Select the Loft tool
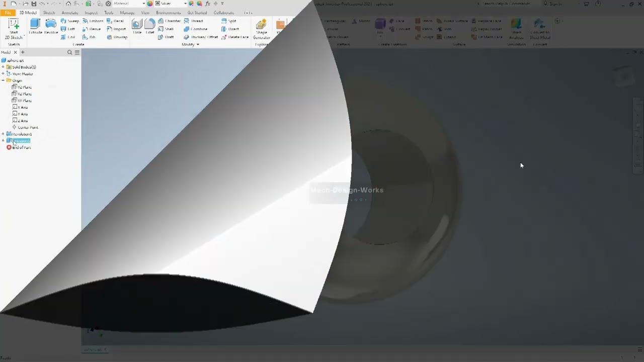The image size is (644, 362). [x=67, y=29]
